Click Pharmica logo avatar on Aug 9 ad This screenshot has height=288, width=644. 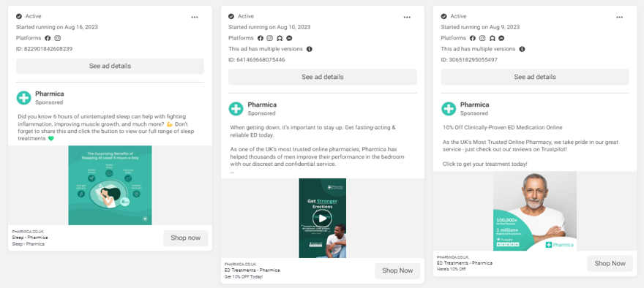click(x=449, y=109)
